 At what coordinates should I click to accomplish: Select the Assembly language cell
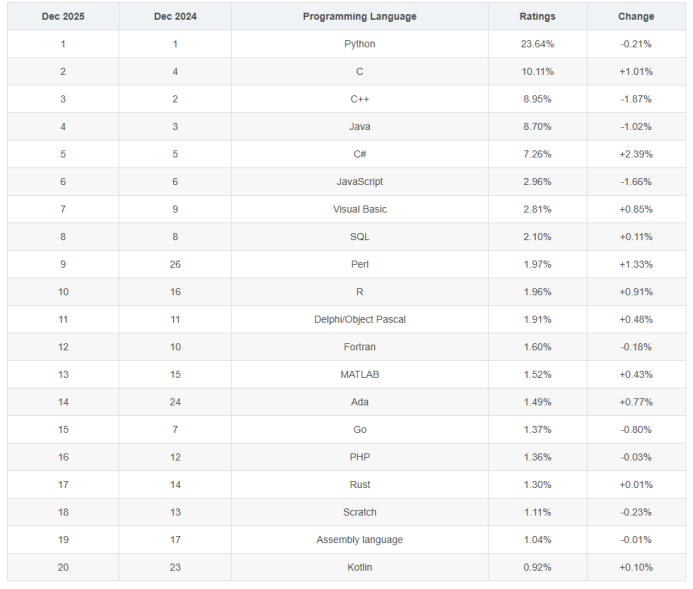(x=359, y=540)
